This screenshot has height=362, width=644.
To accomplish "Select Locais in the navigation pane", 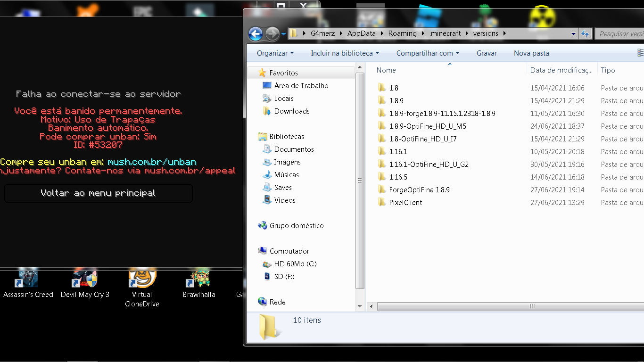I will tap(284, 99).
